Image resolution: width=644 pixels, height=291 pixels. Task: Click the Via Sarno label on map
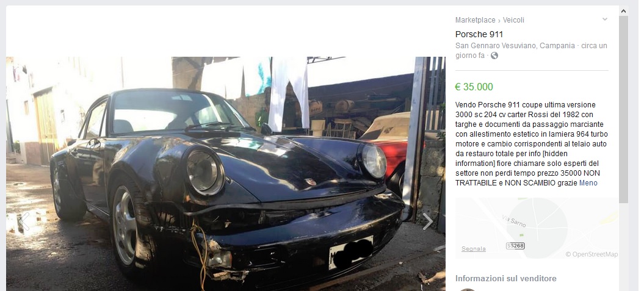[x=514, y=221]
